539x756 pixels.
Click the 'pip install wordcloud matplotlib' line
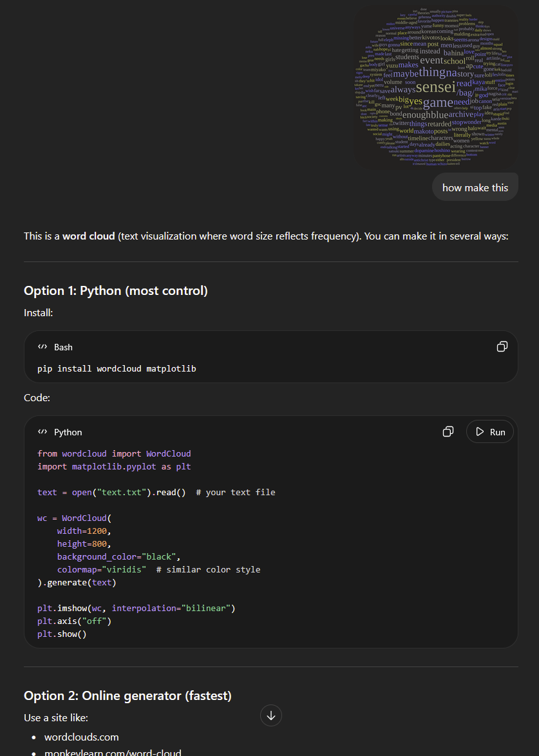[x=117, y=368]
